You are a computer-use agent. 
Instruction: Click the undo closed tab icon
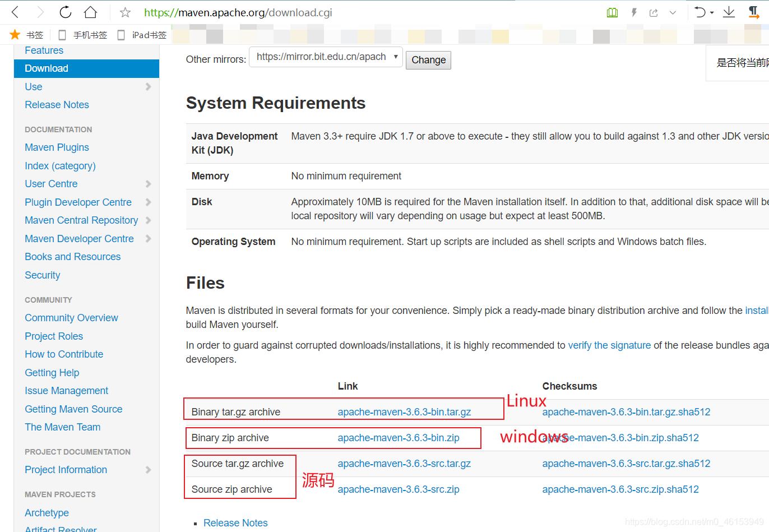(x=700, y=12)
